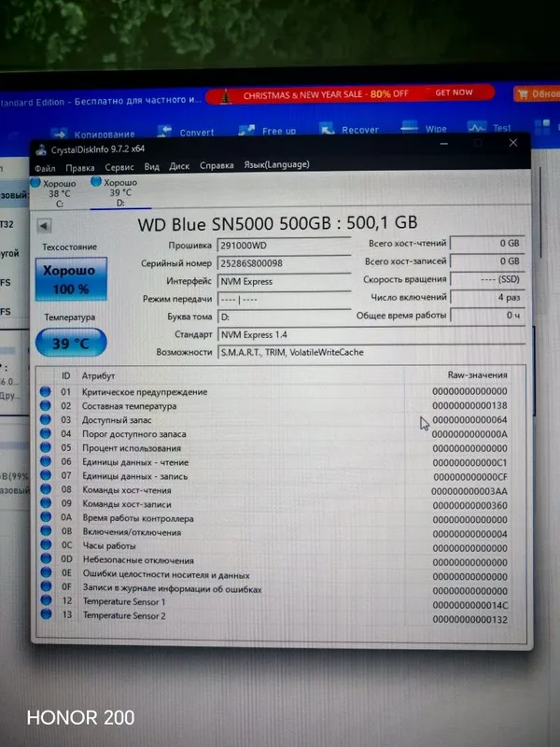Click the firmware field 291000WD
This screenshot has height=747, width=560.
[284, 246]
